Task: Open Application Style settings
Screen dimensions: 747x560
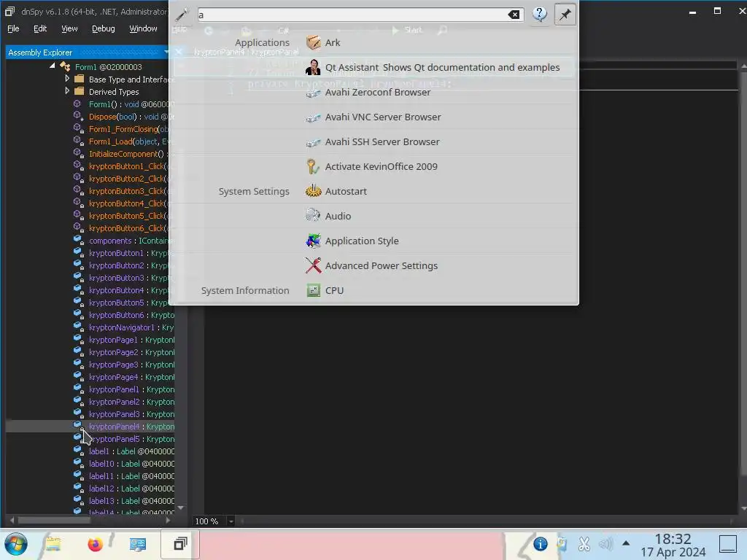Action: (352, 241)
